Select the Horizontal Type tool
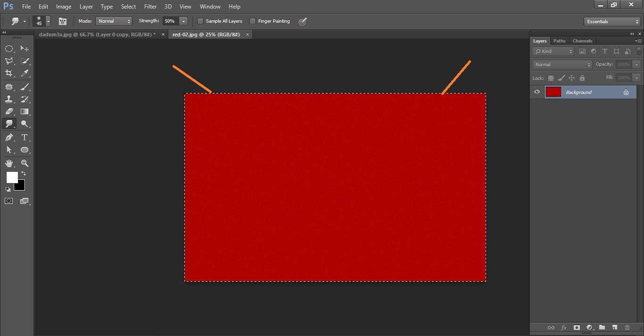Viewport: 644px width, 336px height. click(x=25, y=137)
